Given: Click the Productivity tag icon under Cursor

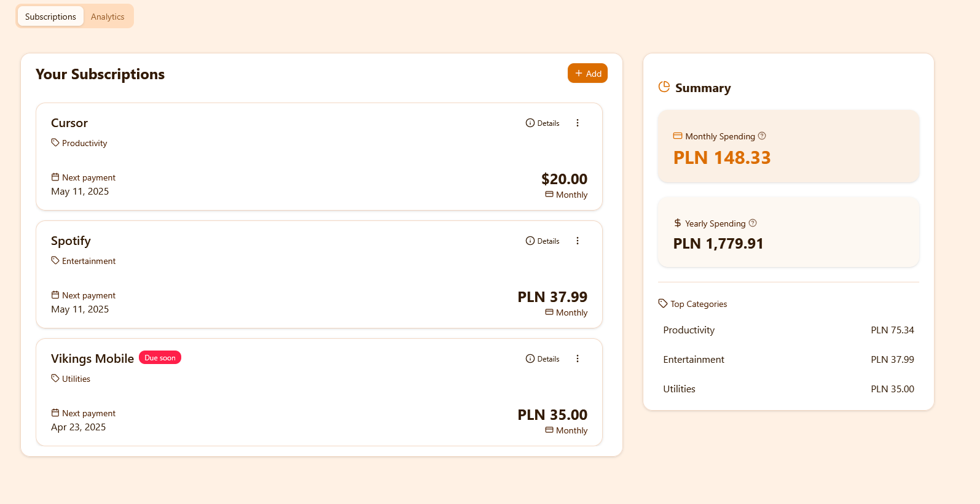Looking at the screenshot, I should pos(55,142).
